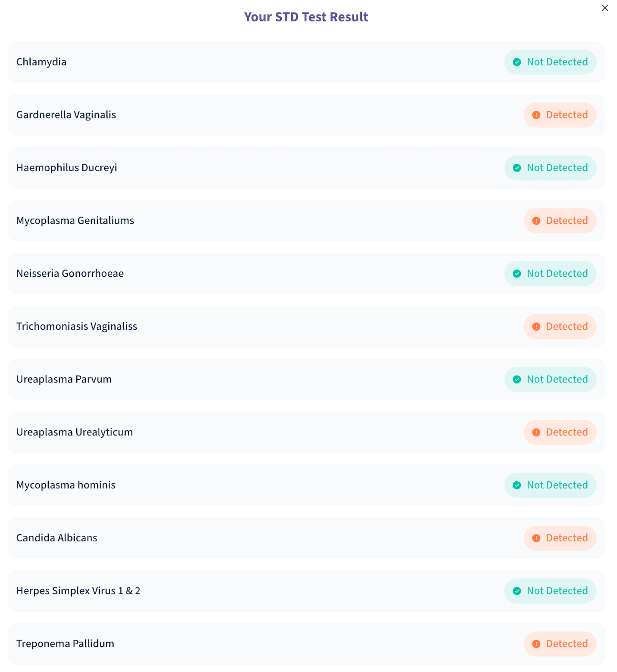Select the Candida Albicans Detected badge
617x672 pixels.
(560, 538)
